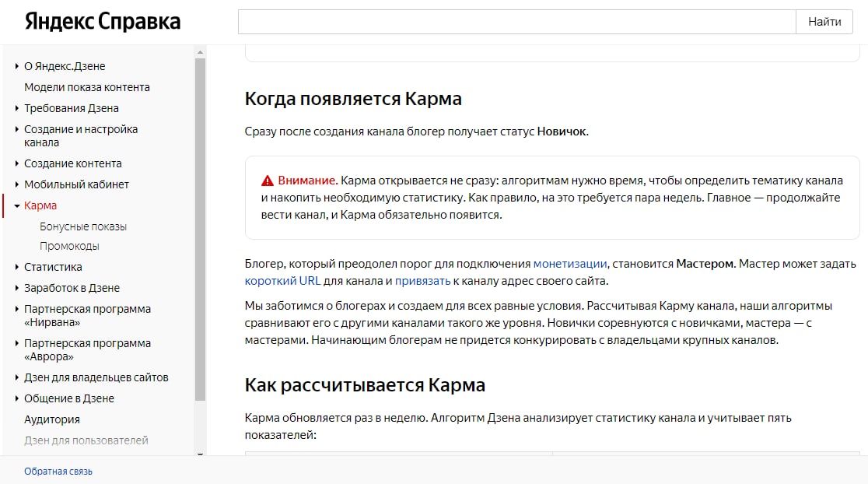Expand Мобильный кабинет section arrow
Screen dimensions: 868x484
coord(16,184)
